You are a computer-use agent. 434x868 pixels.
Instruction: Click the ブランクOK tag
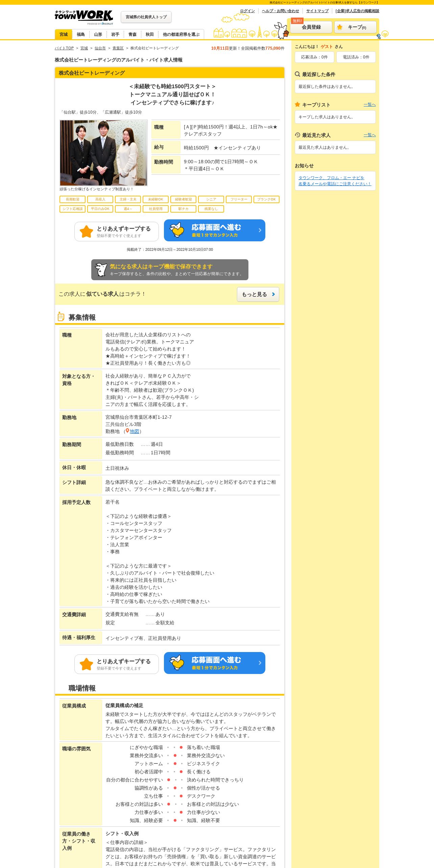coord(267,199)
